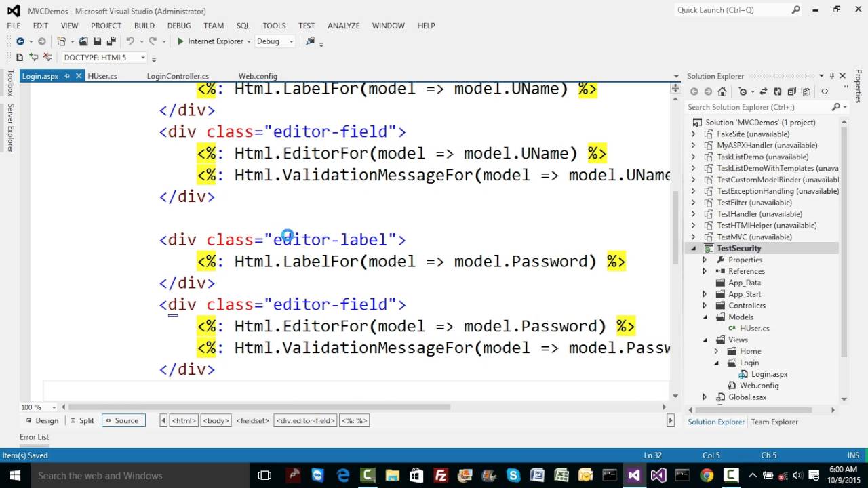868x488 pixels.
Task: Switch to Design view
Action: point(41,420)
